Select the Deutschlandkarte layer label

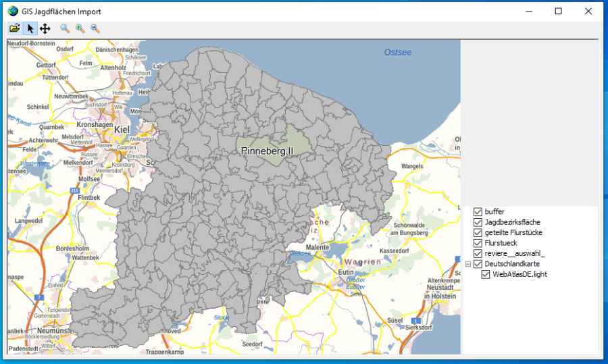coord(512,264)
